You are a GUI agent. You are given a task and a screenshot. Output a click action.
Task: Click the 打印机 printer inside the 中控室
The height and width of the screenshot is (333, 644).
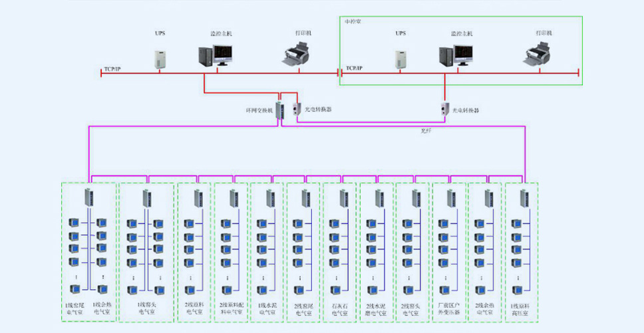point(537,54)
